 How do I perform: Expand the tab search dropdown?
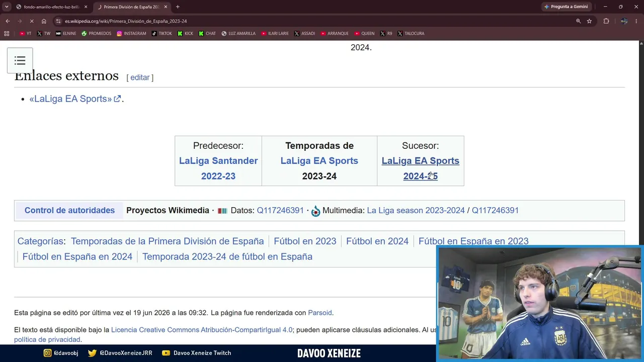(x=7, y=7)
